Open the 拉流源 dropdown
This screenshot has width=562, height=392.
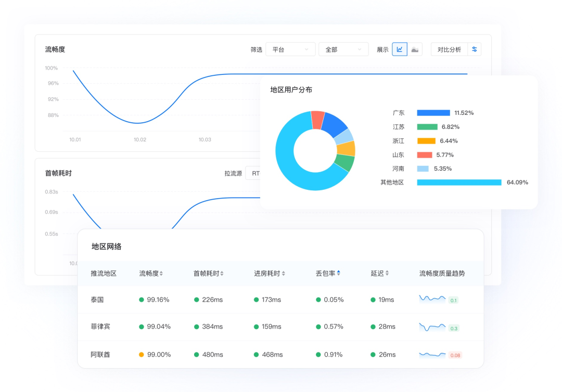(254, 173)
